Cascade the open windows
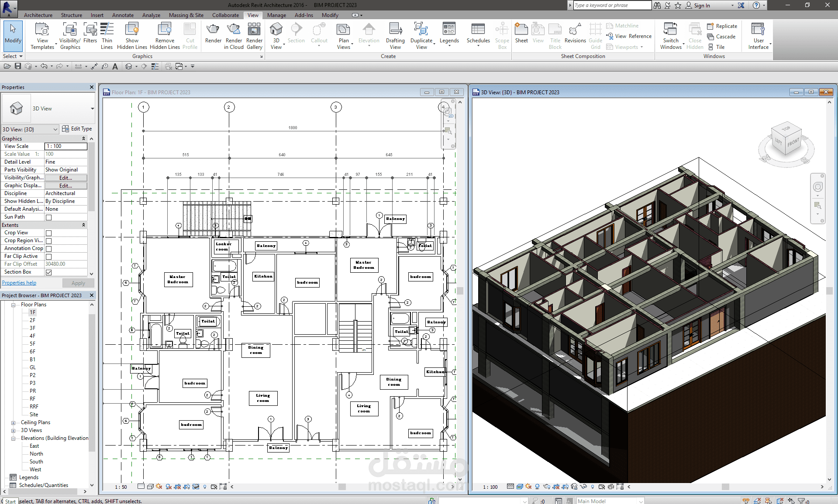 721,37
